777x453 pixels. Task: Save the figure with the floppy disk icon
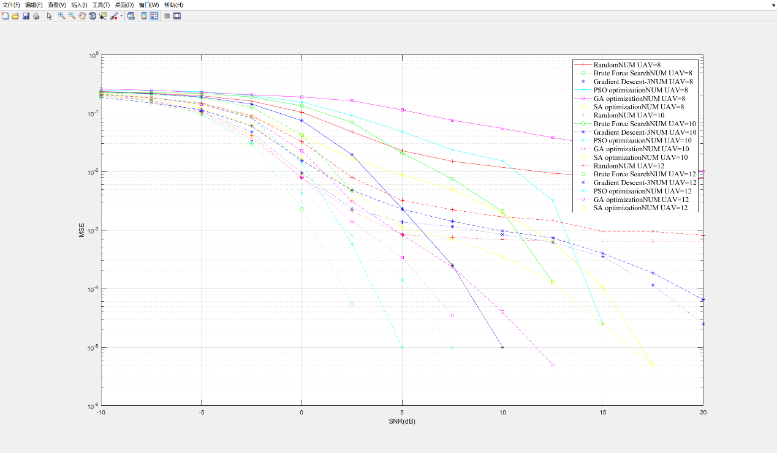[x=26, y=16]
